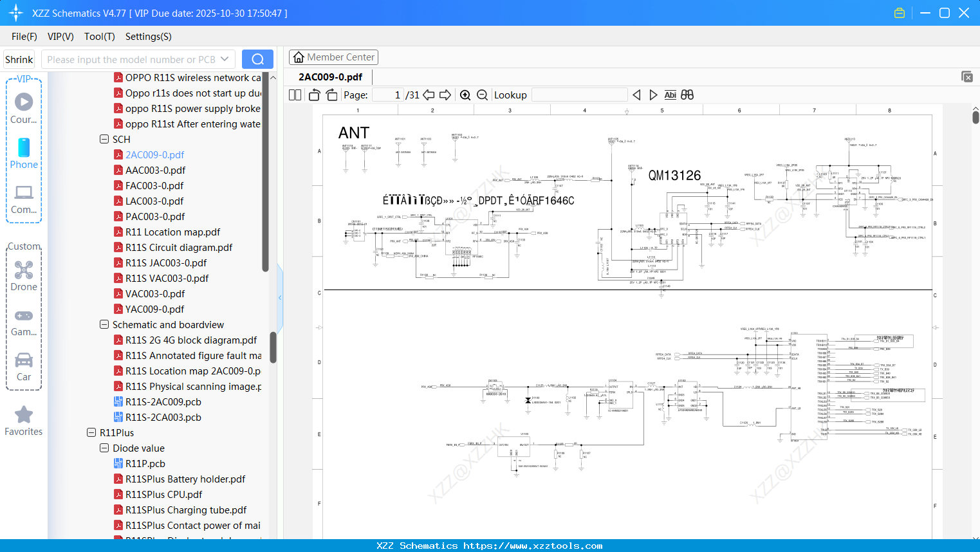Zoom in on the schematic page
Image resolution: width=980 pixels, height=552 pixels.
click(465, 95)
